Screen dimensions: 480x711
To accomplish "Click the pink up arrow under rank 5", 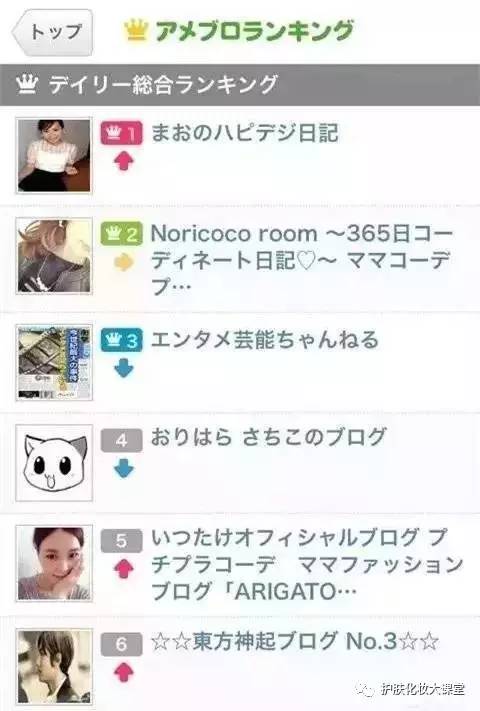I will tap(124, 569).
